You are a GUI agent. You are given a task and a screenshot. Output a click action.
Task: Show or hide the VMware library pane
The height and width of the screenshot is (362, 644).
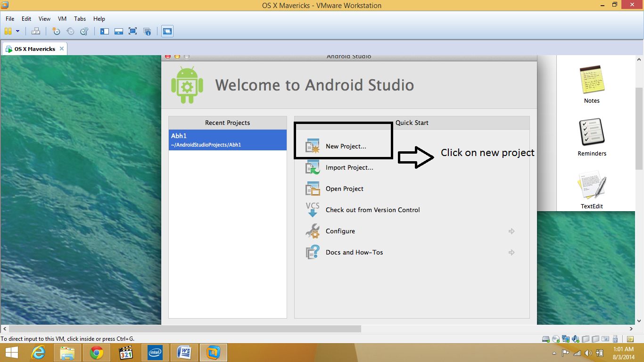tap(105, 31)
